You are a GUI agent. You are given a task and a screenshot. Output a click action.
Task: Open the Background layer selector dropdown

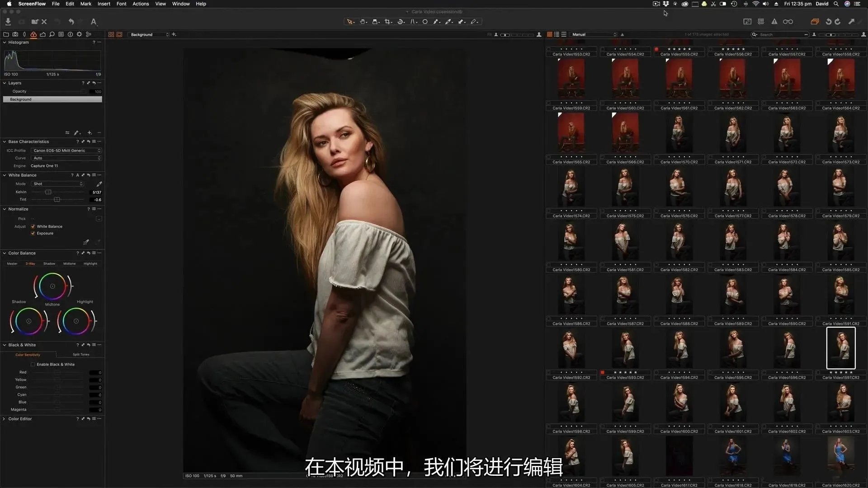pyautogui.click(x=149, y=34)
